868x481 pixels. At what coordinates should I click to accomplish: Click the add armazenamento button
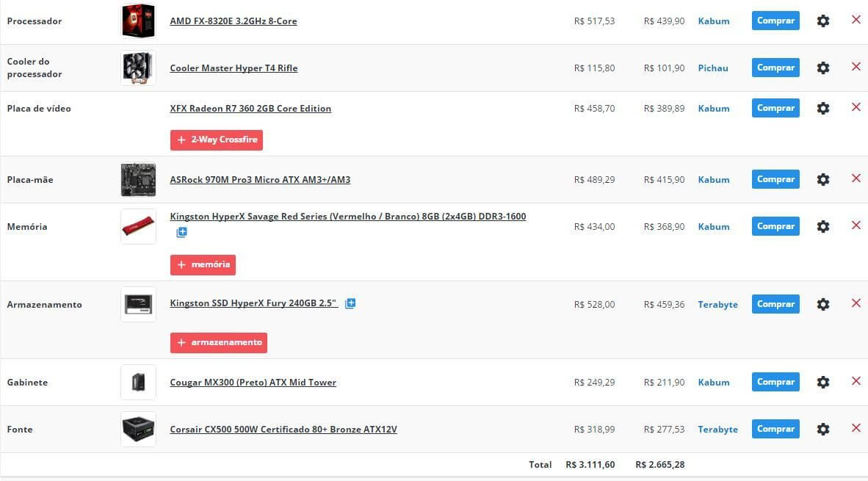(x=219, y=342)
